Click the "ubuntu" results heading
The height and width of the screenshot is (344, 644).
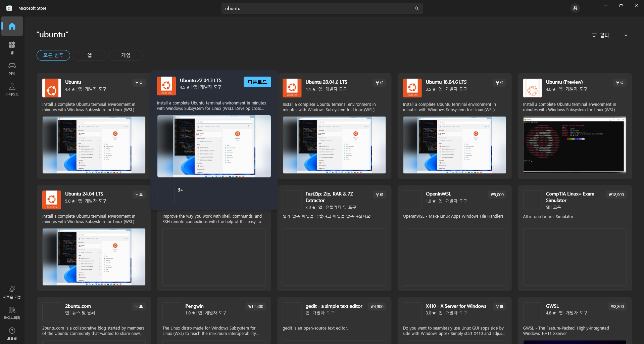point(52,35)
